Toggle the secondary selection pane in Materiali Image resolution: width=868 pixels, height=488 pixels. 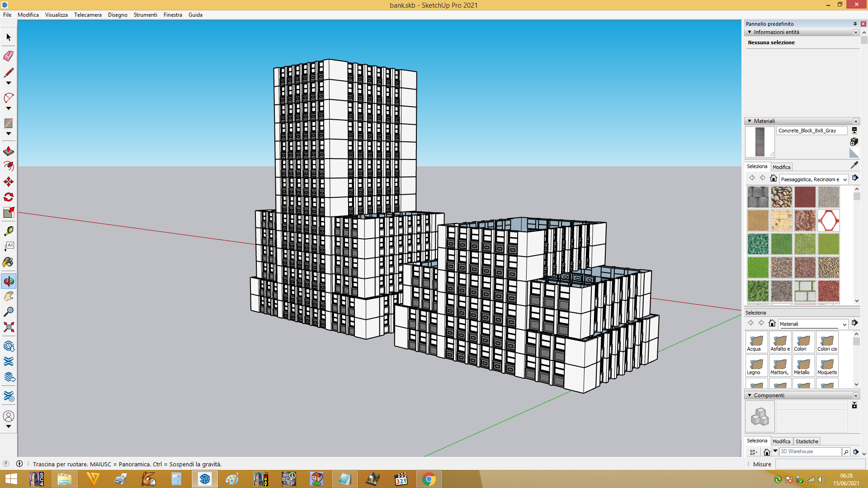click(x=854, y=130)
